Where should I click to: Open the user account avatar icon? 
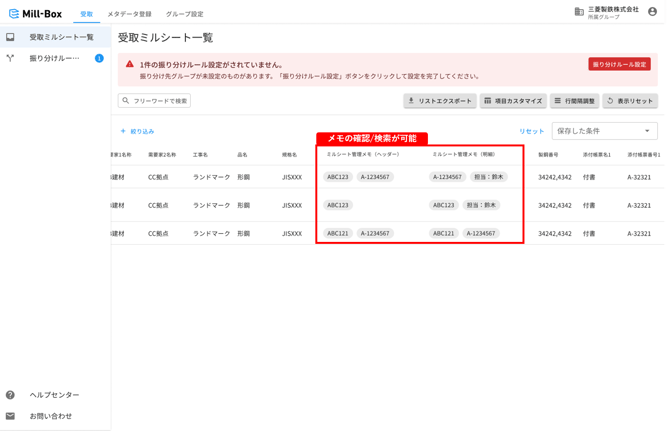coord(652,12)
